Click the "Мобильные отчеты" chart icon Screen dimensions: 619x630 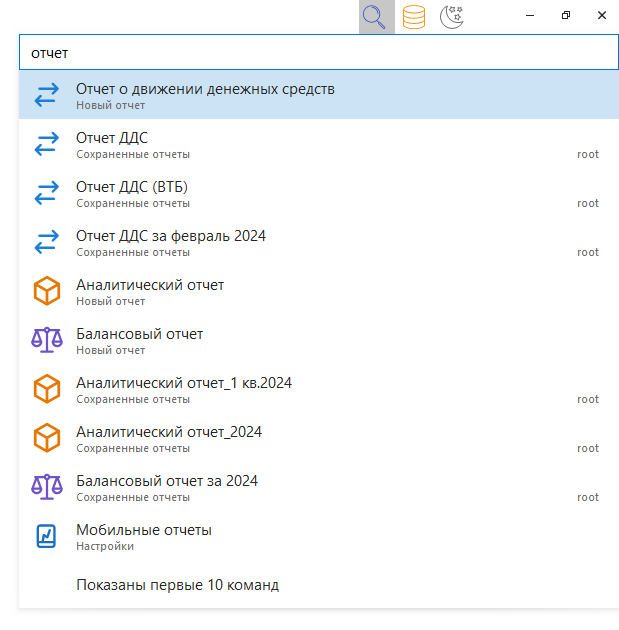(47, 536)
